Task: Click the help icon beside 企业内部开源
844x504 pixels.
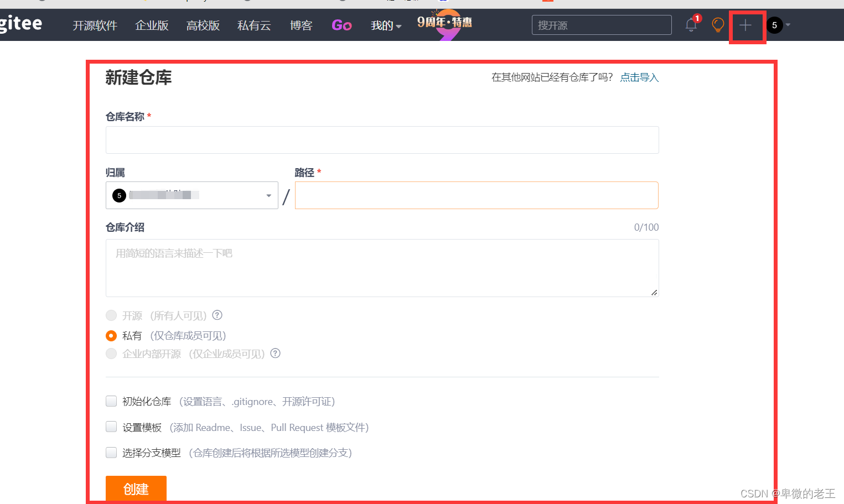Action: tap(275, 353)
